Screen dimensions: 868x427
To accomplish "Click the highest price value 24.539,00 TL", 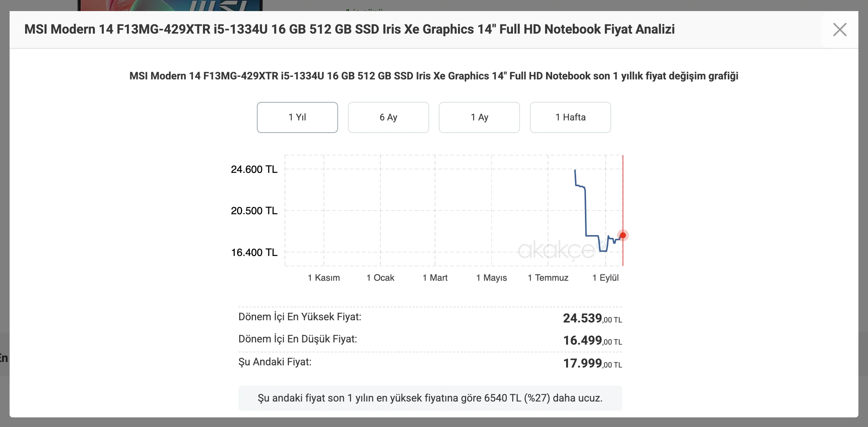I will tap(592, 318).
